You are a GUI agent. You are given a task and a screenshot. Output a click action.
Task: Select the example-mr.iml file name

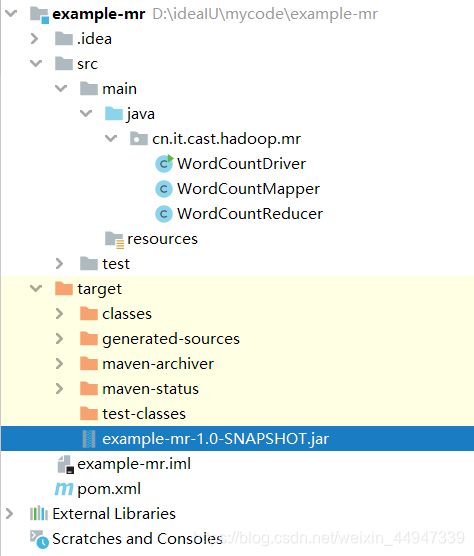click(x=134, y=464)
